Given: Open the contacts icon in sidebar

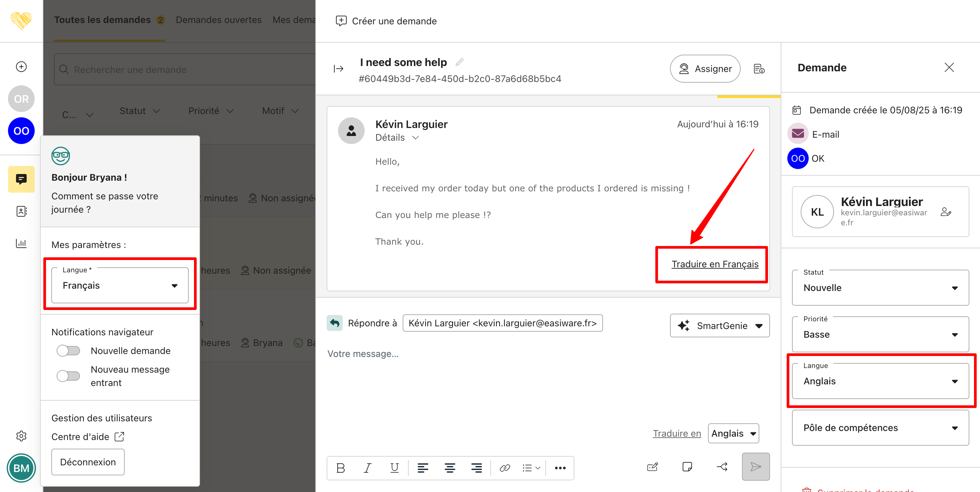Looking at the screenshot, I should (21, 211).
